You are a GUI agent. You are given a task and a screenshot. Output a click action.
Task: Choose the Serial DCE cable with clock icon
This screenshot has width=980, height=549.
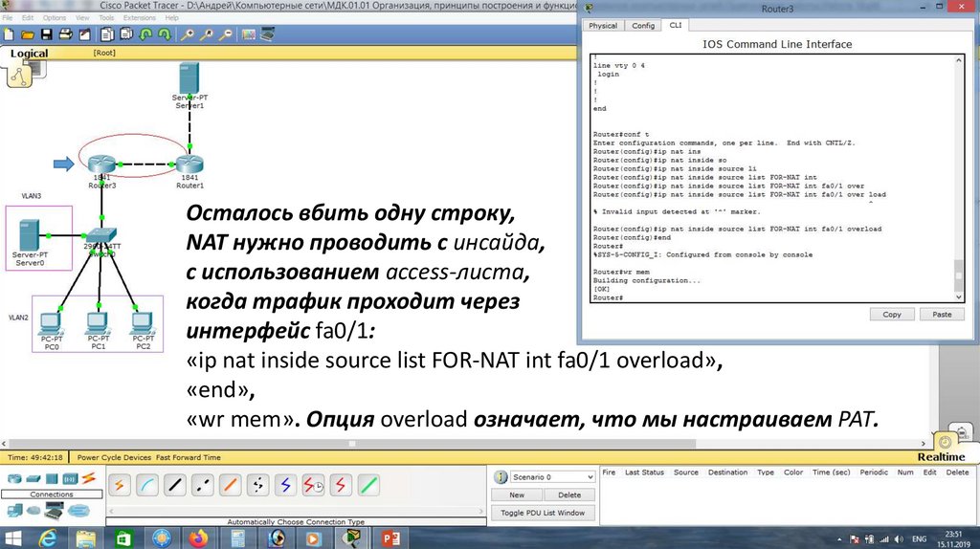point(313,485)
